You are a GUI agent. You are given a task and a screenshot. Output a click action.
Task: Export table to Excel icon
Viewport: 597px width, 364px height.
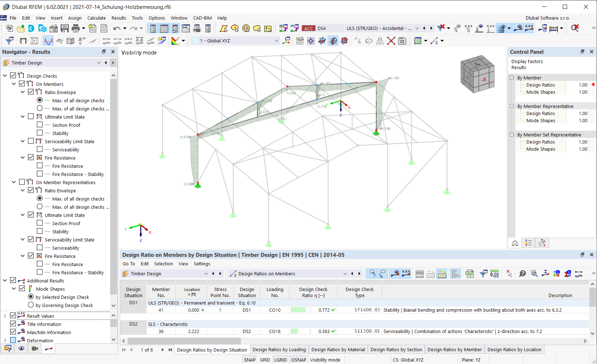pyautogui.click(x=469, y=274)
